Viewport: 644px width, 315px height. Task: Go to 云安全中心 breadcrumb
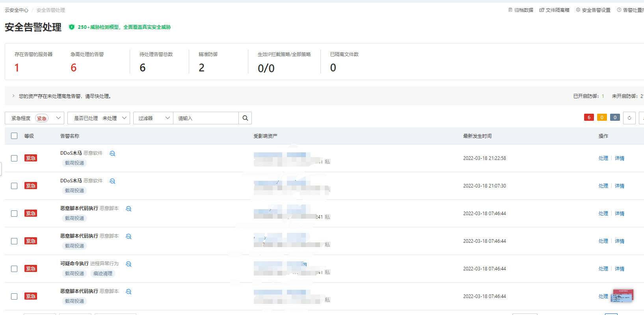point(17,10)
